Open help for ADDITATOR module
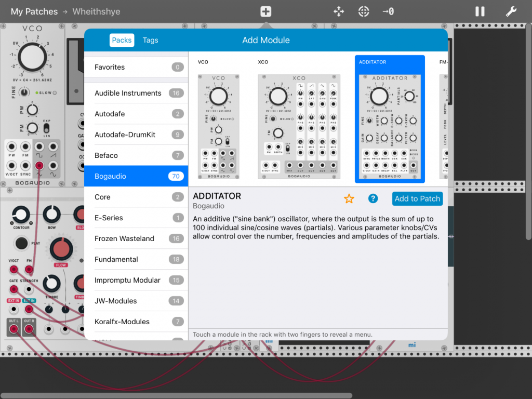 [373, 198]
